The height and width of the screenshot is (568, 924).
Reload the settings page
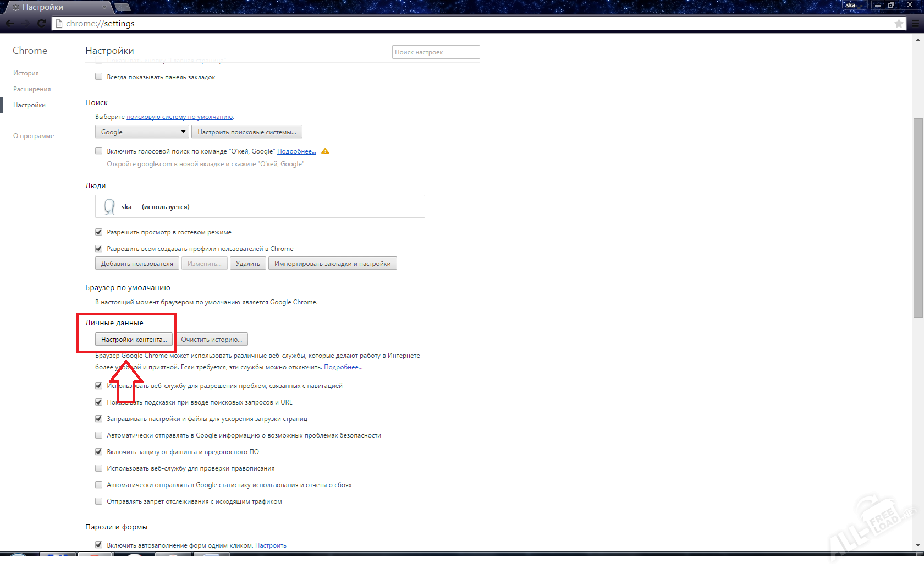(41, 23)
